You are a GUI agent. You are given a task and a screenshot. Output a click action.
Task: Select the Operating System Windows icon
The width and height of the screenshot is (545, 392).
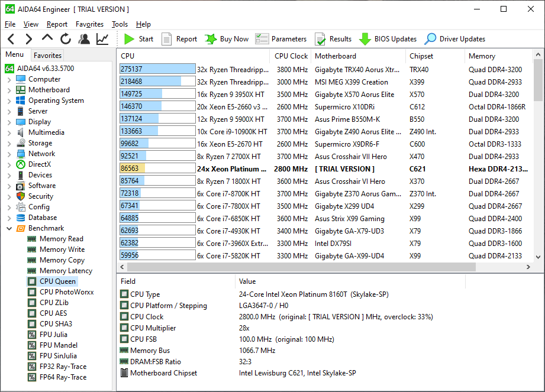point(21,101)
